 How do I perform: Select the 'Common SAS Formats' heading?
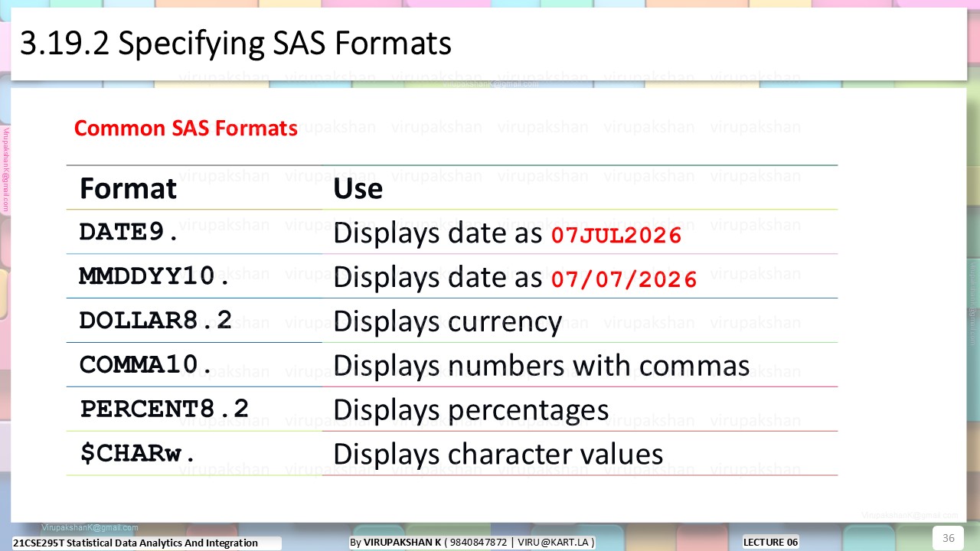[x=186, y=128]
